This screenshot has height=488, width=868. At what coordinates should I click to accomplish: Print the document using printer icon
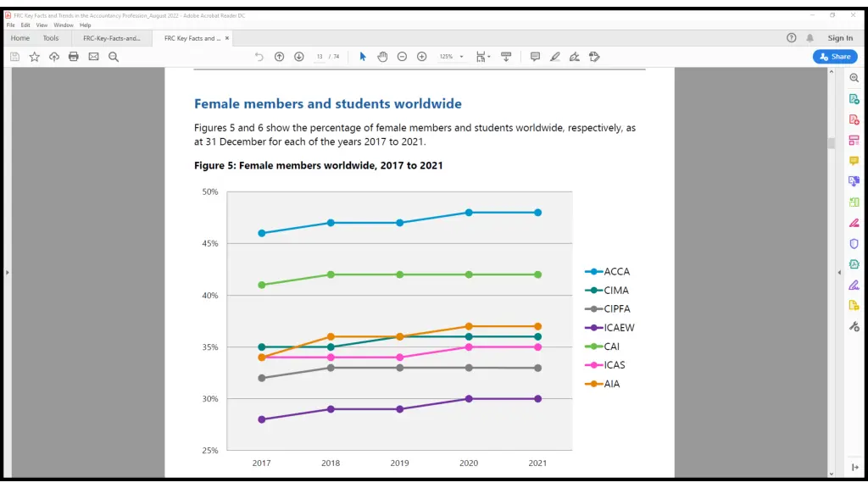point(74,57)
